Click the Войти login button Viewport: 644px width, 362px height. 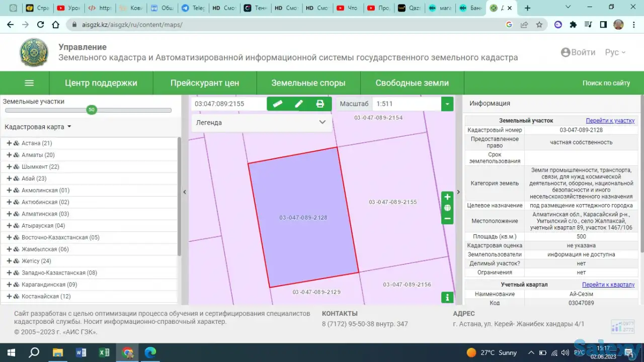578,52
